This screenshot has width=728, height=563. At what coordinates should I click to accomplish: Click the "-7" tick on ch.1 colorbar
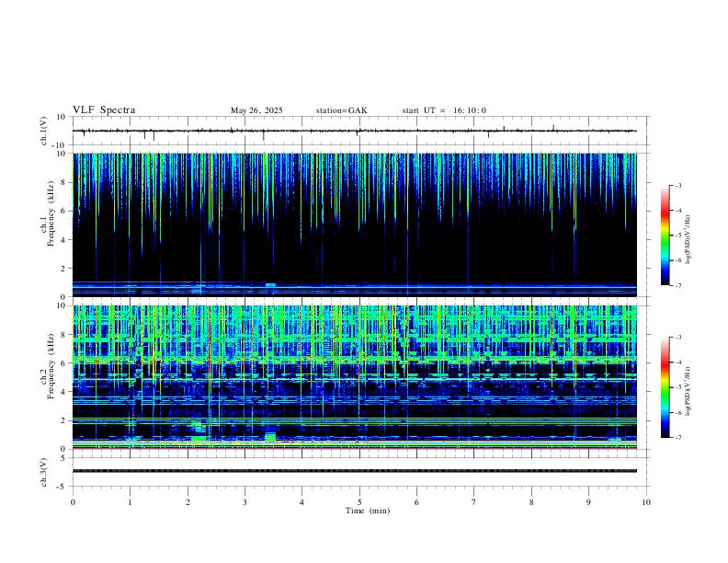[x=677, y=285]
